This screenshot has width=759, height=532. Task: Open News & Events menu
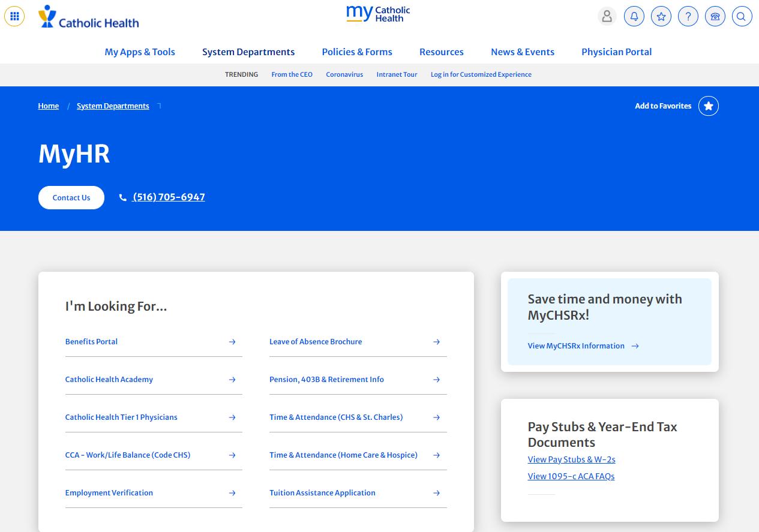point(523,52)
